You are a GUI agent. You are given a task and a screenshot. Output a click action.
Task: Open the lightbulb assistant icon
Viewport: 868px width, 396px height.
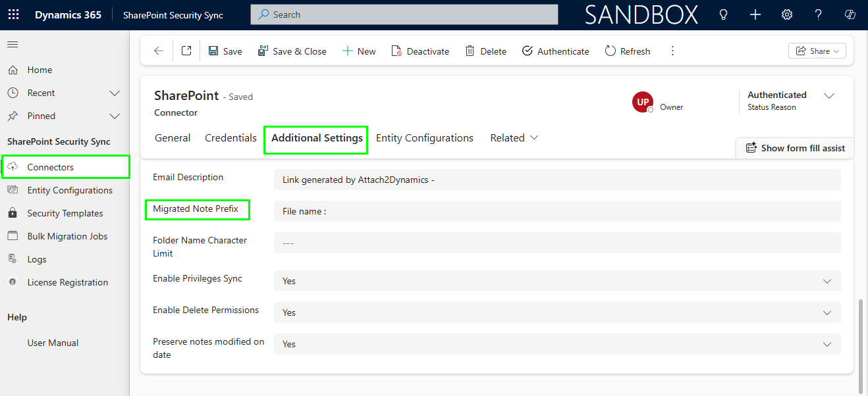point(723,14)
